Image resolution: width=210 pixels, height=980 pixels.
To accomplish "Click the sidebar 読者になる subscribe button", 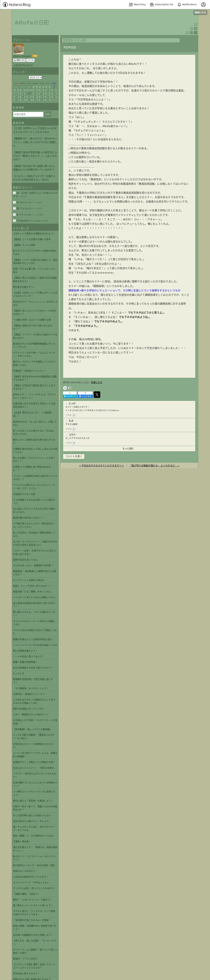I will (x=19, y=60).
